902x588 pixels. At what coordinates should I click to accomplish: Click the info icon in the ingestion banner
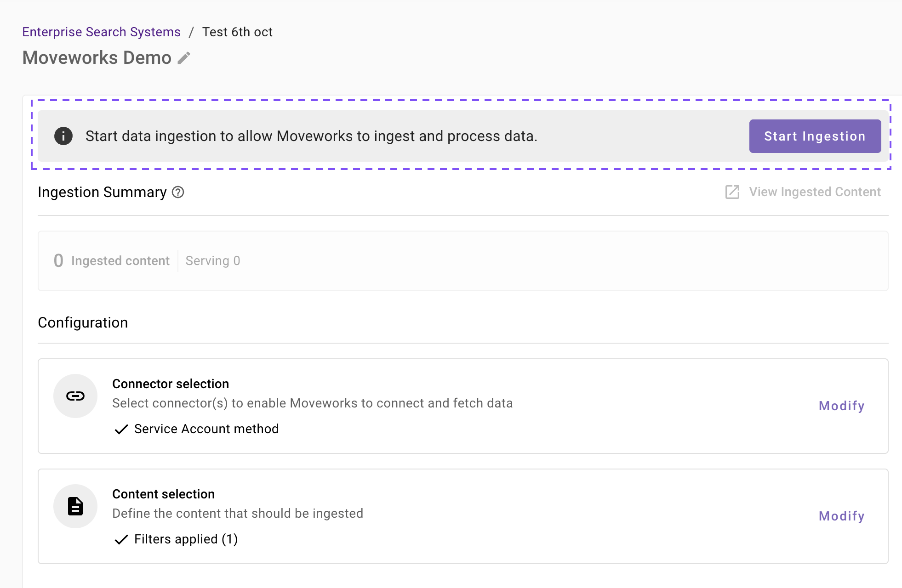(x=63, y=136)
